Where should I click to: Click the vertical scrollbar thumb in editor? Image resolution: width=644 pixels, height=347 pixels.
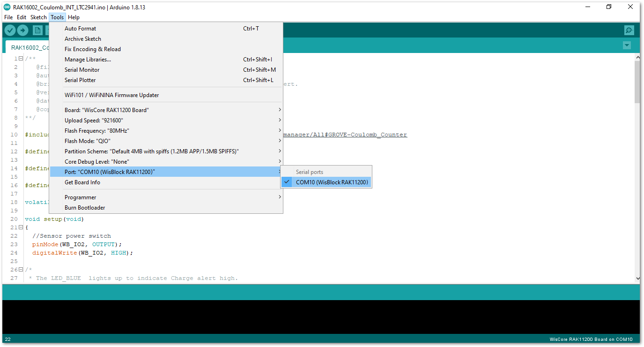(637, 82)
